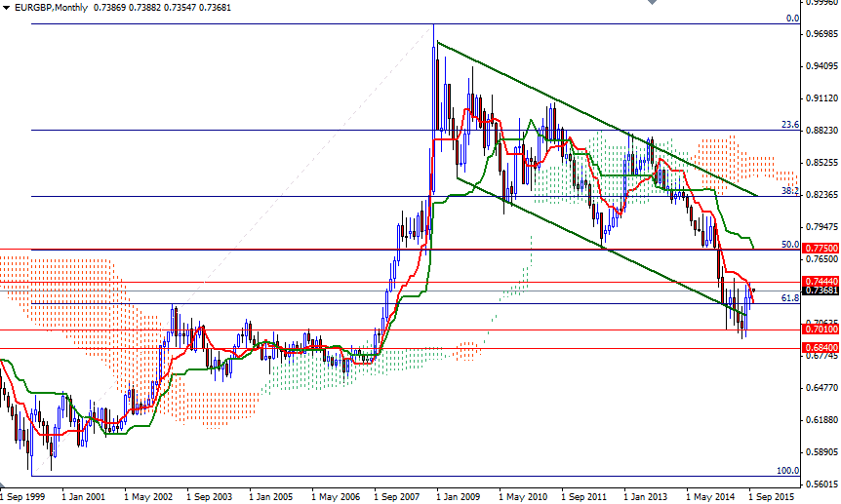The image size is (841, 504).
Task: Click the Fibonacci 23.6 level label
Action: pyautogui.click(x=790, y=125)
